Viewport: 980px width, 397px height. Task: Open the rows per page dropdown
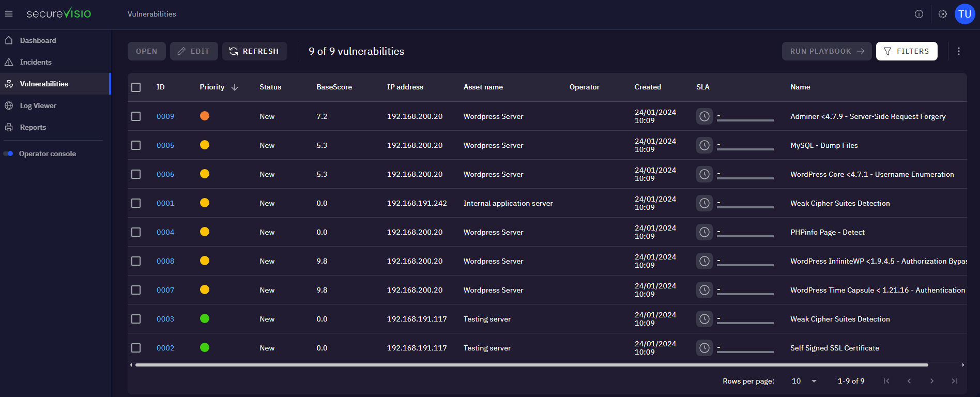click(x=804, y=381)
